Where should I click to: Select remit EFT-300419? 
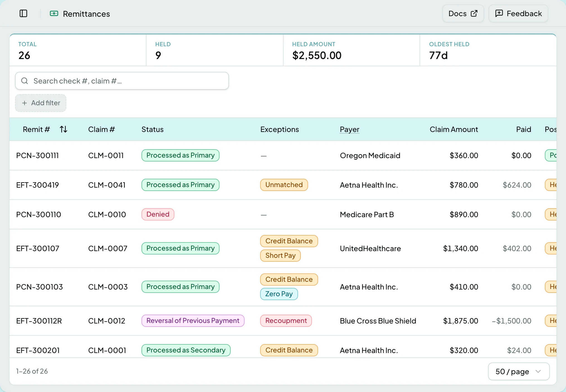click(x=37, y=185)
